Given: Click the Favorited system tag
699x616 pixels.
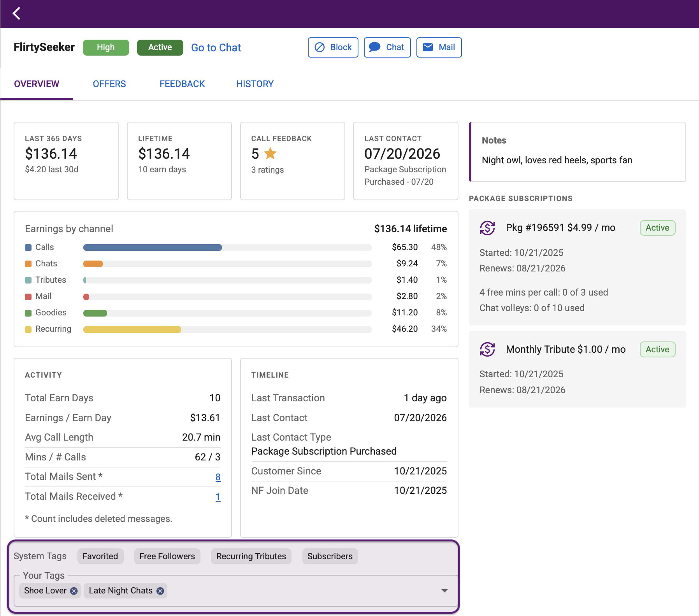Looking at the screenshot, I should coord(100,556).
